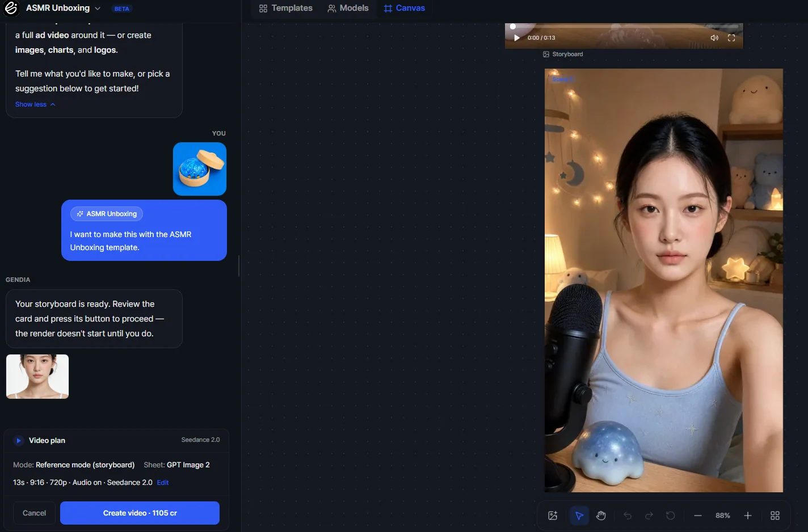808x532 pixels.
Task: Click the add image tool
Action: [553, 516]
